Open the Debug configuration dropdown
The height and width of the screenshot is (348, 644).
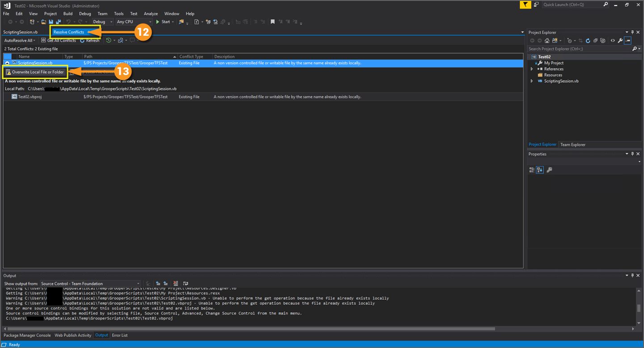[x=103, y=22]
